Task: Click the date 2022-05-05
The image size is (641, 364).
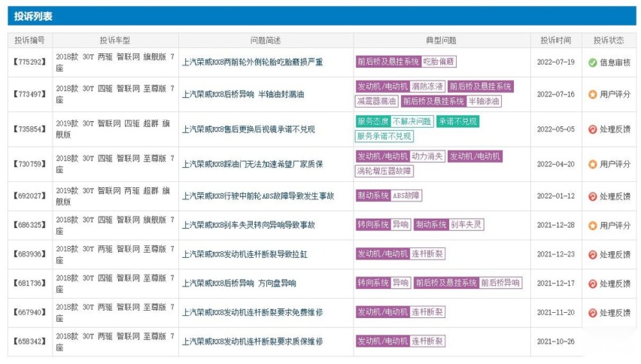Action: [555, 129]
